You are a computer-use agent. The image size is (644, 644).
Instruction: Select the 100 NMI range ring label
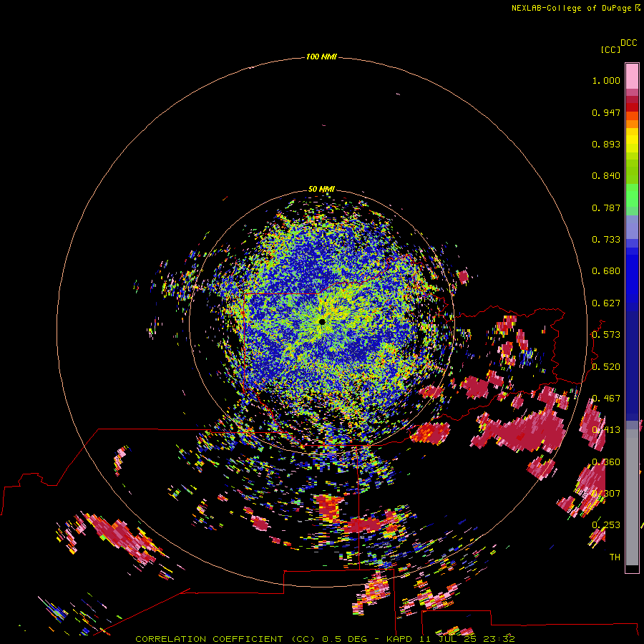pyautogui.click(x=321, y=57)
